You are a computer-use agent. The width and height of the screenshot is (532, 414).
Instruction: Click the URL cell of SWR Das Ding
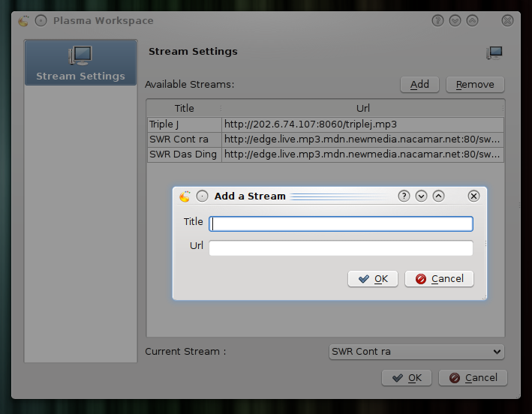coord(362,154)
